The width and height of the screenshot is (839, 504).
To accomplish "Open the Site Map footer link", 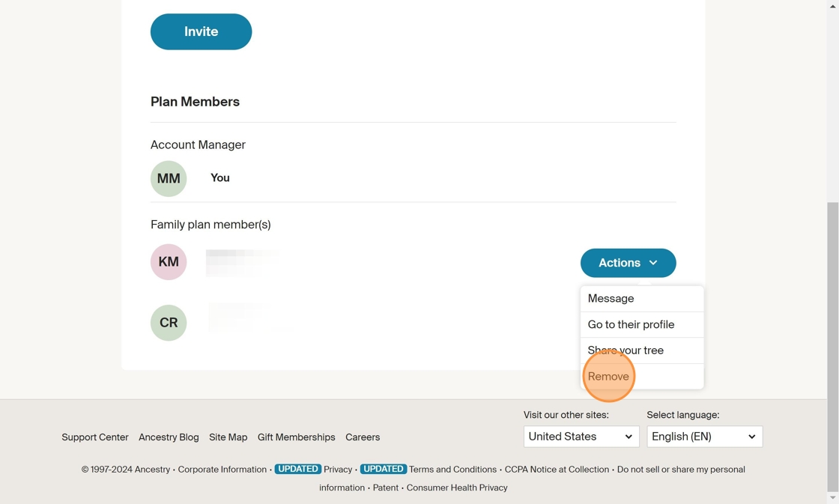I will click(x=228, y=437).
